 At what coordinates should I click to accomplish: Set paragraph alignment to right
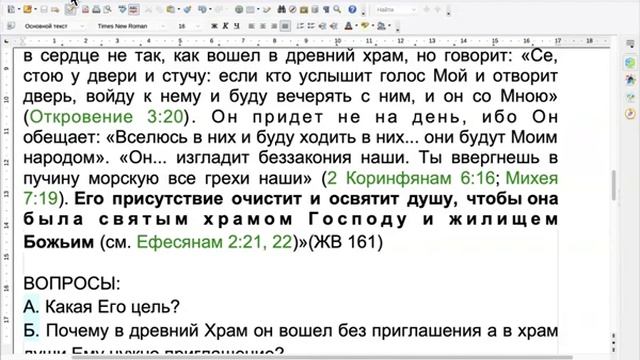pyautogui.click(x=274, y=26)
